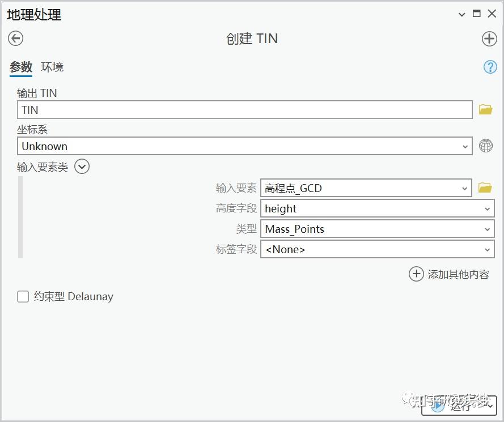
Task: Go back with the navigation arrow
Action: pos(15,39)
